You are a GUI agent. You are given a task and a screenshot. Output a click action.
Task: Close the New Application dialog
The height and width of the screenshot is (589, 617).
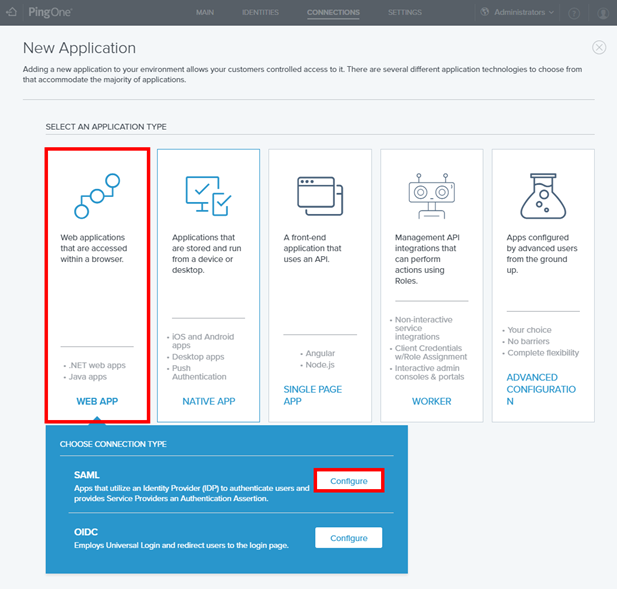tap(599, 47)
